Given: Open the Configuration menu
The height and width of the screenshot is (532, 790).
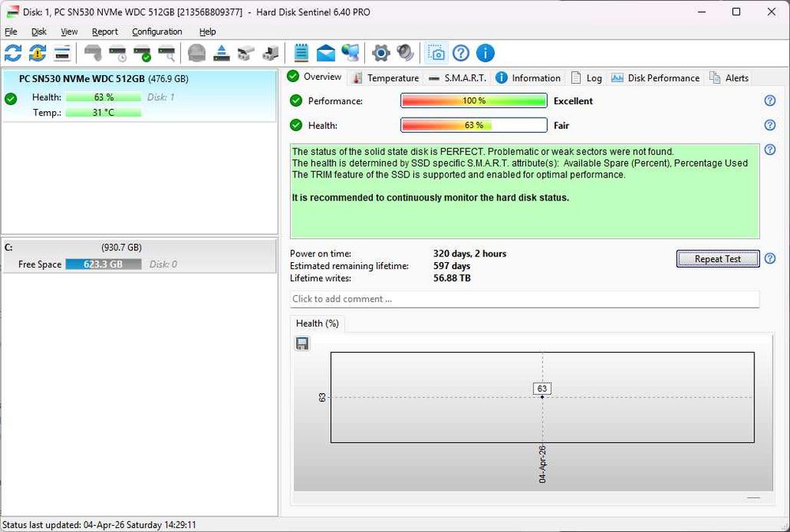Looking at the screenshot, I should pos(157,32).
